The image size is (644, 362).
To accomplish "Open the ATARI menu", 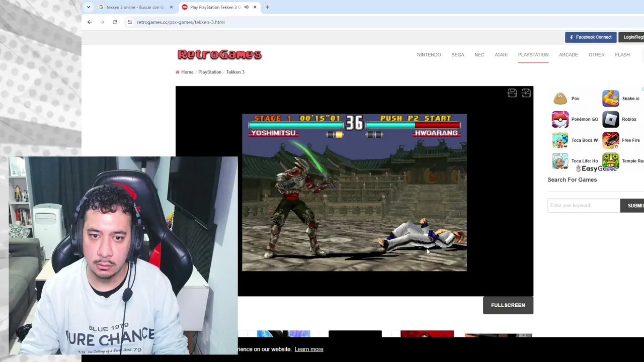I will click(501, 55).
